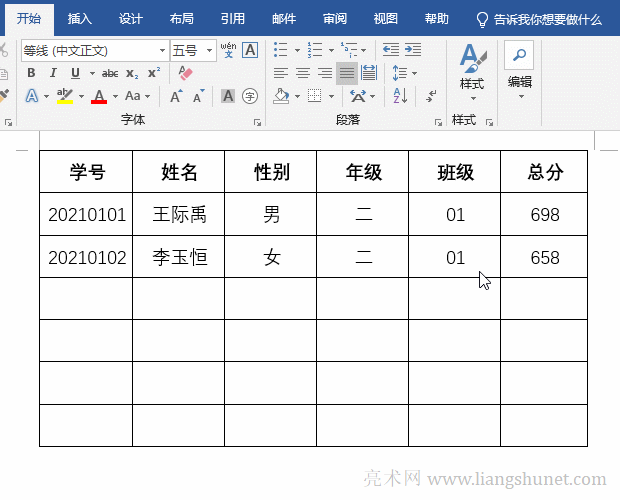The width and height of the screenshot is (620, 500).
Task: Switch to the 布局 tab
Action: coord(181,19)
